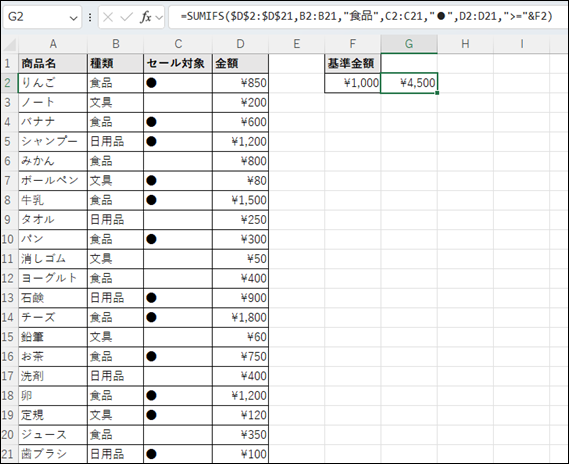The width and height of the screenshot is (569, 464).
Task: Click the ¥750 amount cell
Action: click(x=240, y=357)
